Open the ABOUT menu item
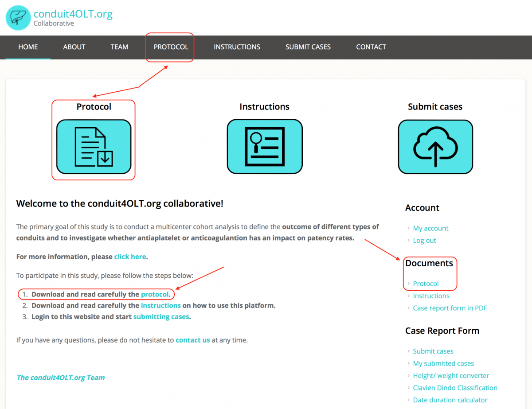This screenshot has width=532, height=409. pos(74,47)
